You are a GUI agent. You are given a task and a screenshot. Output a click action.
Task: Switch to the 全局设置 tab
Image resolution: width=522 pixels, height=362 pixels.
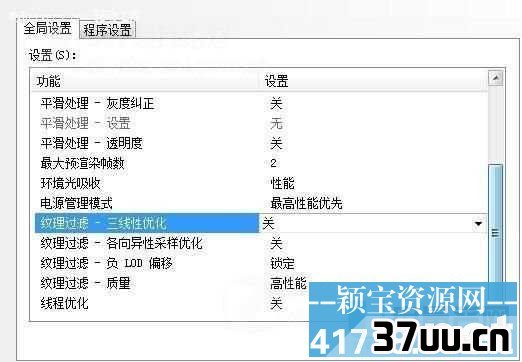click(48, 29)
